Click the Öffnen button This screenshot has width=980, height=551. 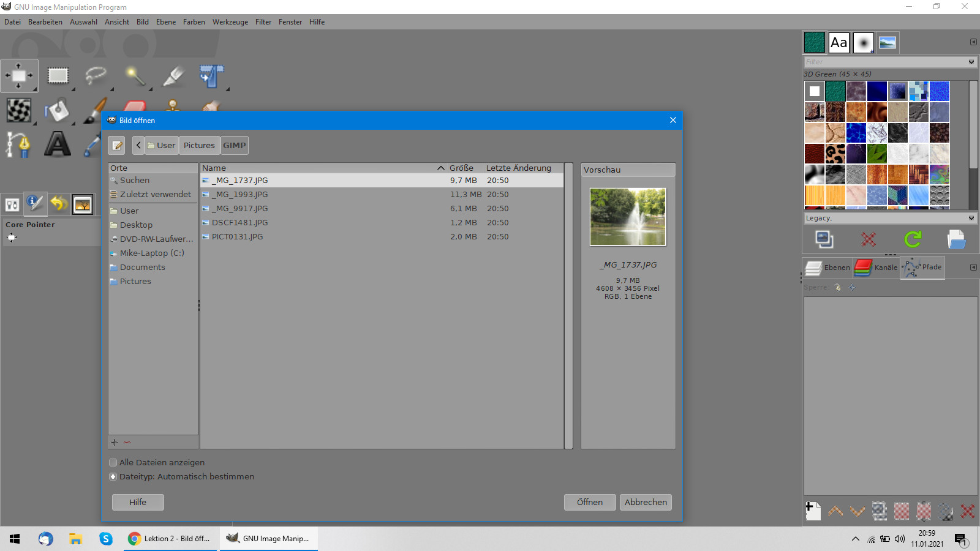coord(590,503)
